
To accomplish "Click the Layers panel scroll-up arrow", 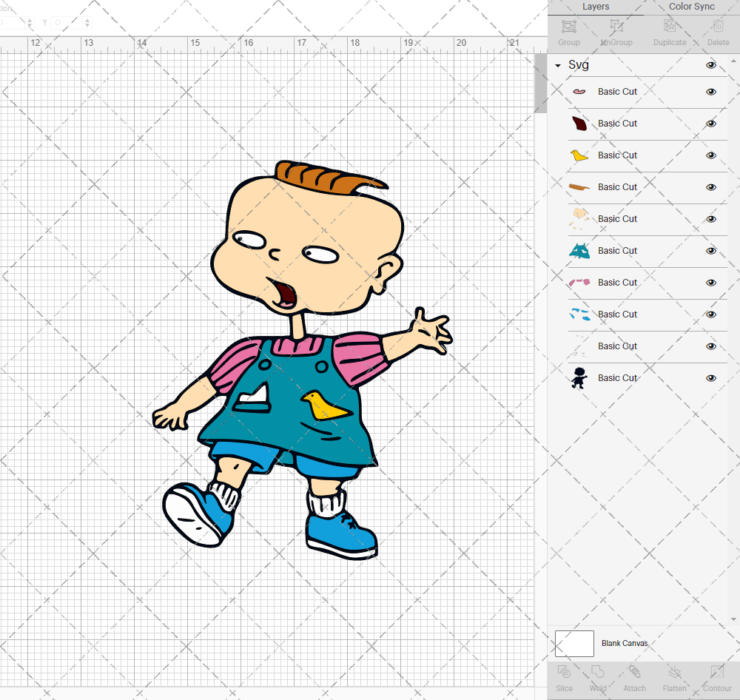I will 733,61.
